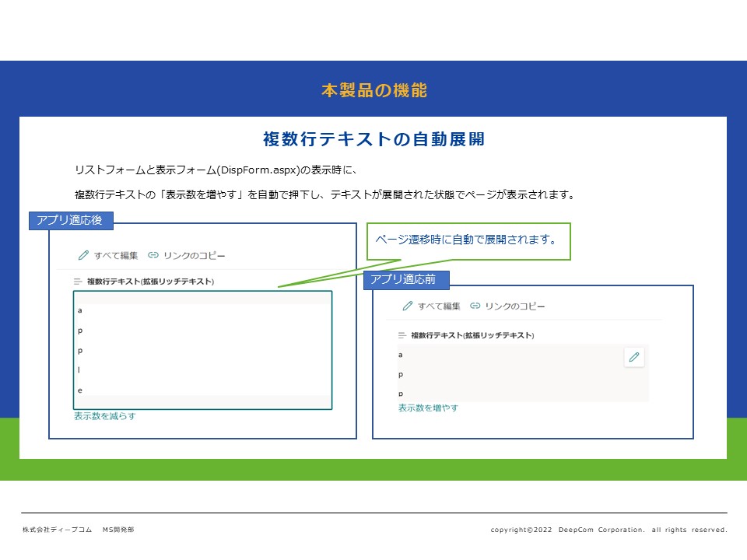Click the green callout ページ遷移時に自動で展開されます
Viewport: 747px width, 560px height.
coord(468,241)
